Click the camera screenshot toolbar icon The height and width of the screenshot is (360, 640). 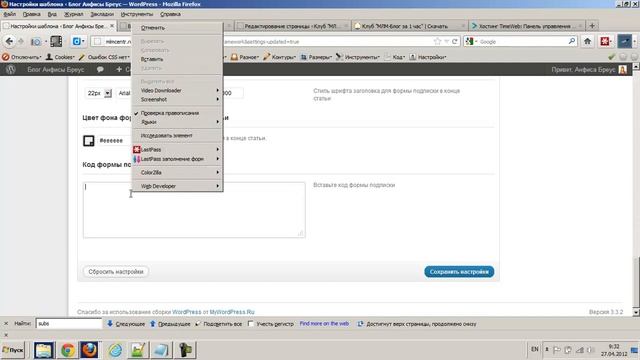coord(36,42)
